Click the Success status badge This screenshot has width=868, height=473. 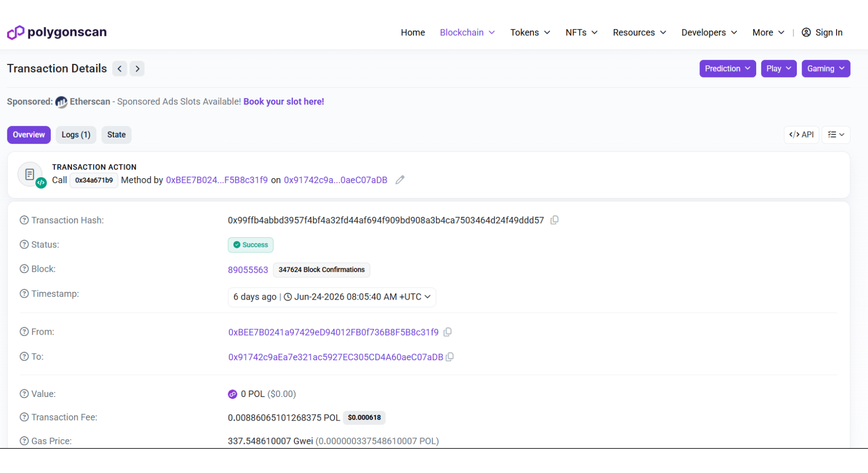point(251,245)
